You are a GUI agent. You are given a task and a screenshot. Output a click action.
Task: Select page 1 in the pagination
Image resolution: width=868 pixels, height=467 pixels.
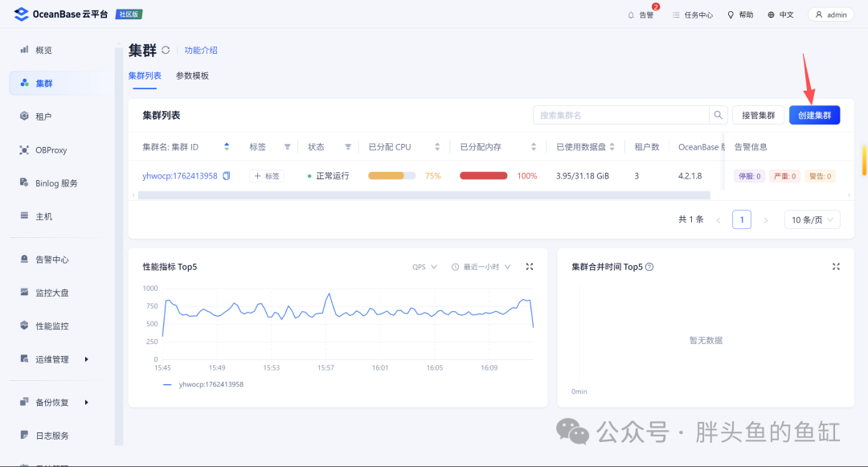point(742,219)
